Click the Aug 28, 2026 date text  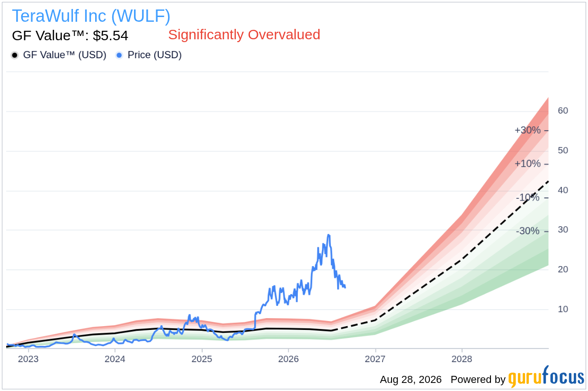[x=410, y=380]
